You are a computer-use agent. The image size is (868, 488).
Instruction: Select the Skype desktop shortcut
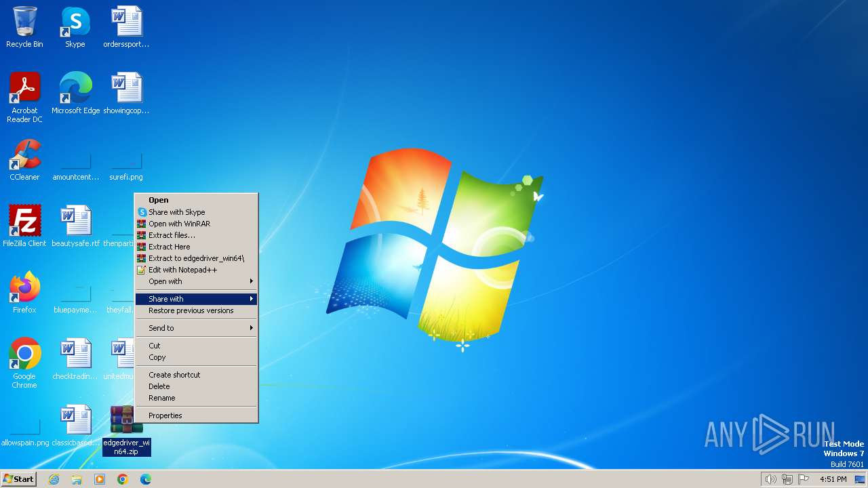click(75, 27)
